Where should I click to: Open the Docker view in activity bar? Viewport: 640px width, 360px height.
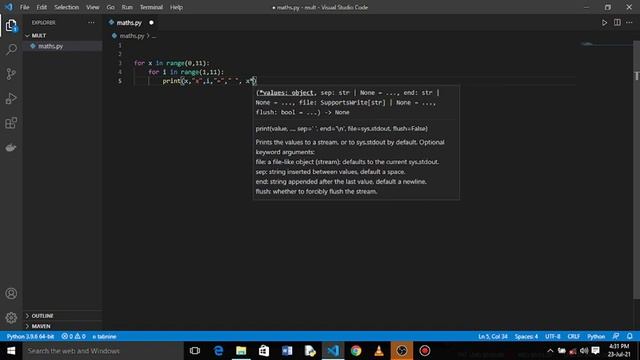click(11, 147)
